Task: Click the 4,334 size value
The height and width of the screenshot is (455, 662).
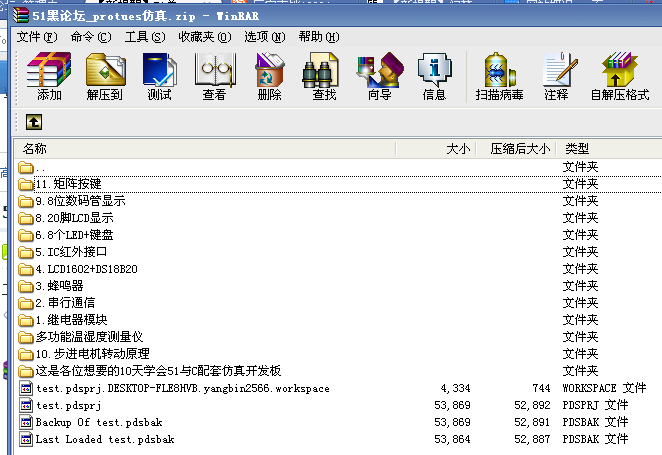Action: [x=455, y=388]
